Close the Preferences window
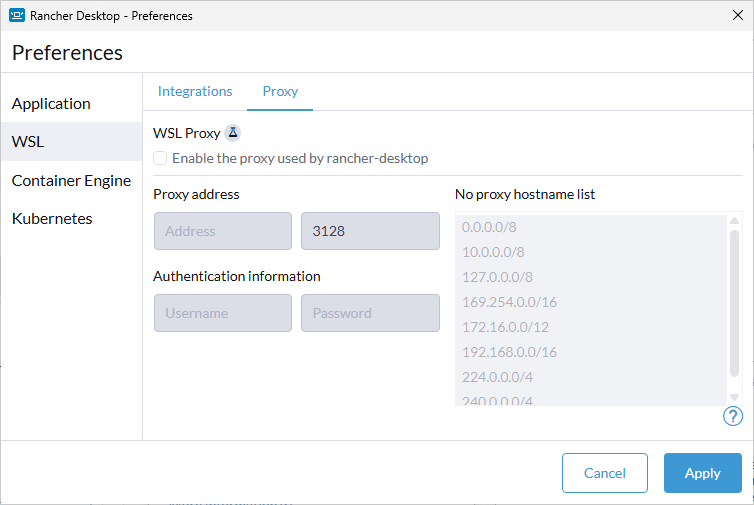This screenshot has width=754, height=505. click(737, 15)
